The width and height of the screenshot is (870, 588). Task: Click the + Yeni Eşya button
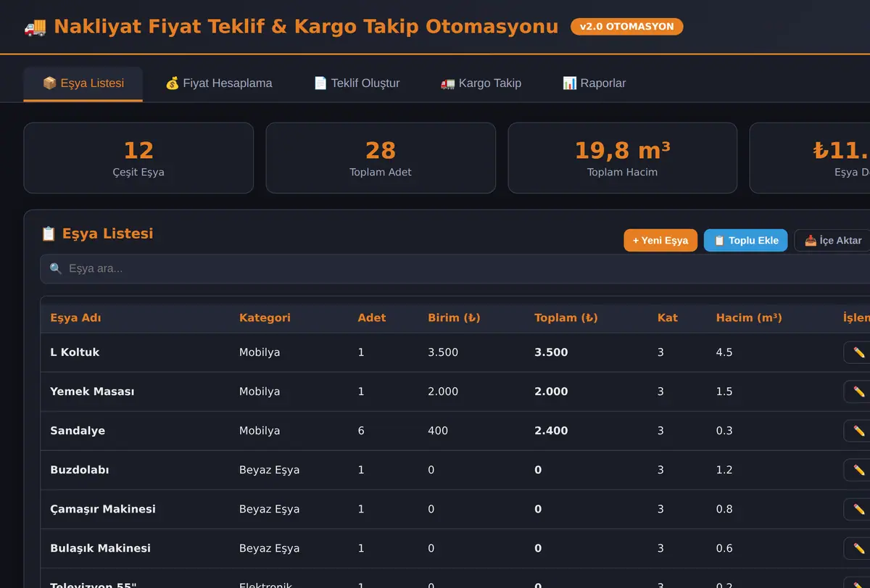click(x=660, y=241)
